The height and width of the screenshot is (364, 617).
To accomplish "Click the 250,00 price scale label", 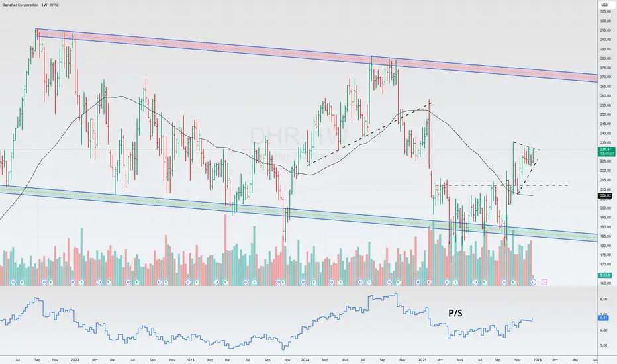I will 605,114.
